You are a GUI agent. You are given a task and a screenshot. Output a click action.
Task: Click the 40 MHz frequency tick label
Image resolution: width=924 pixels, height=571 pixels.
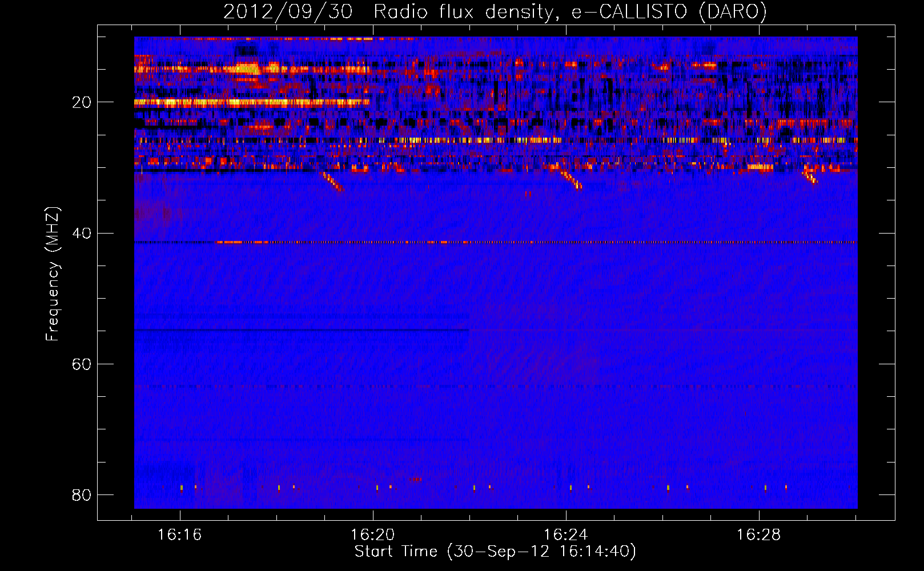[x=82, y=234]
